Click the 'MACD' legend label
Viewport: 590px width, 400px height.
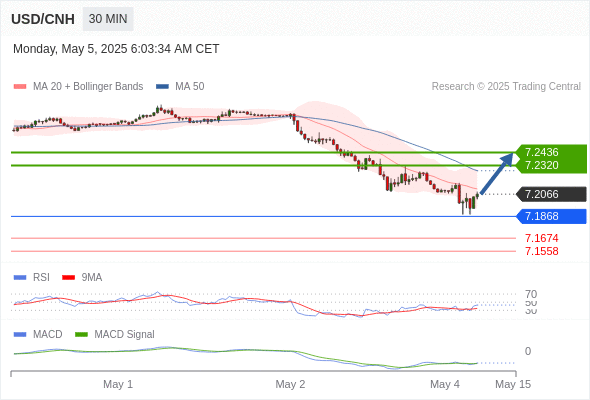tap(48, 335)
